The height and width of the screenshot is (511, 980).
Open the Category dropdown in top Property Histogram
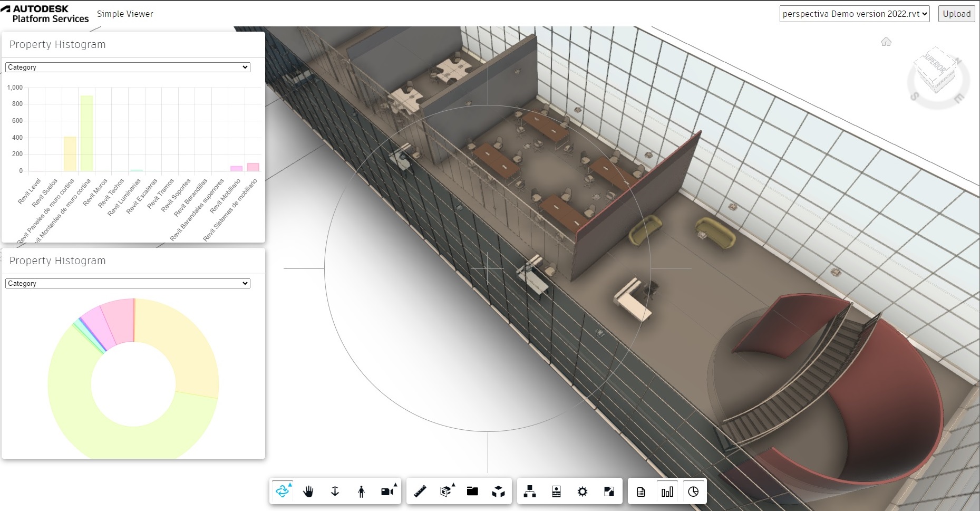(127, 67)
